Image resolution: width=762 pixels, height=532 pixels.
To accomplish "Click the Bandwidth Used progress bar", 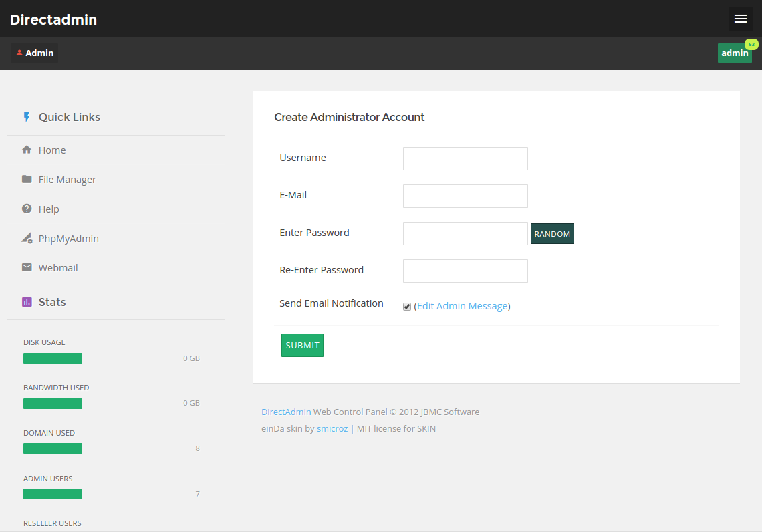I will 53,403.
